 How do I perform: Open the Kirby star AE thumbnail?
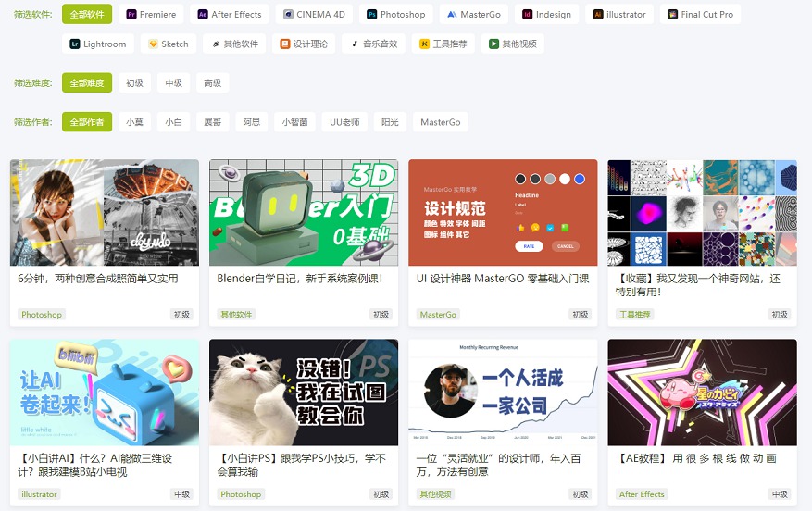coord(702,393)
